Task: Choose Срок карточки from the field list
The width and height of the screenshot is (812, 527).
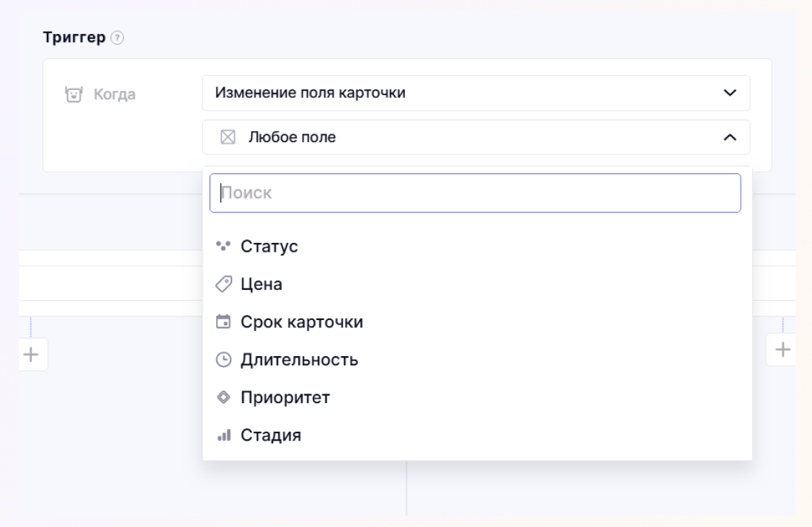Action: point(301,322)
